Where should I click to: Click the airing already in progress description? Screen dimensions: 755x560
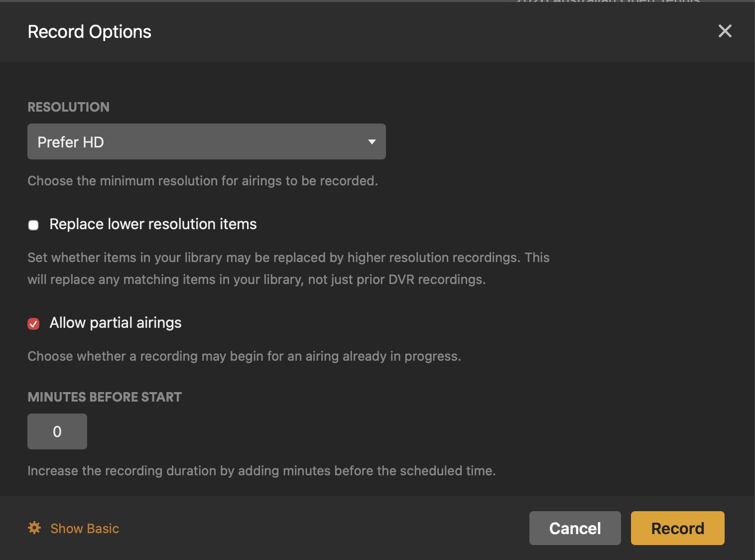pos(244,356)
